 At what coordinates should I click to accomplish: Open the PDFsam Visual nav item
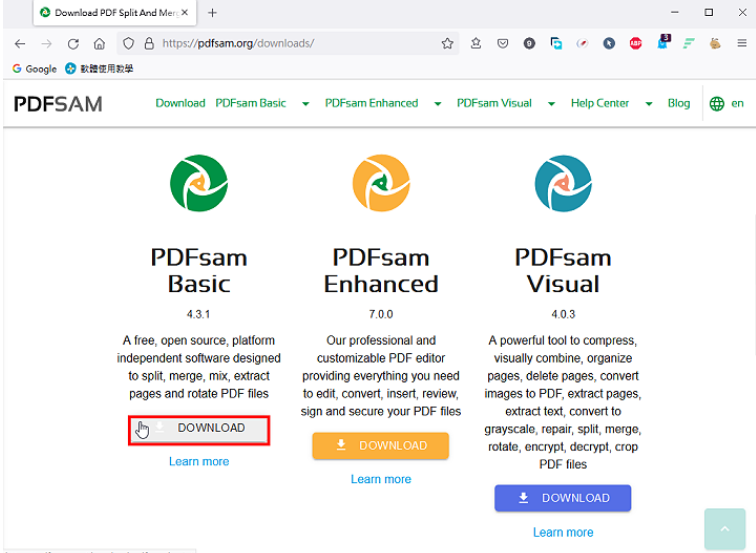click(494, 103)
